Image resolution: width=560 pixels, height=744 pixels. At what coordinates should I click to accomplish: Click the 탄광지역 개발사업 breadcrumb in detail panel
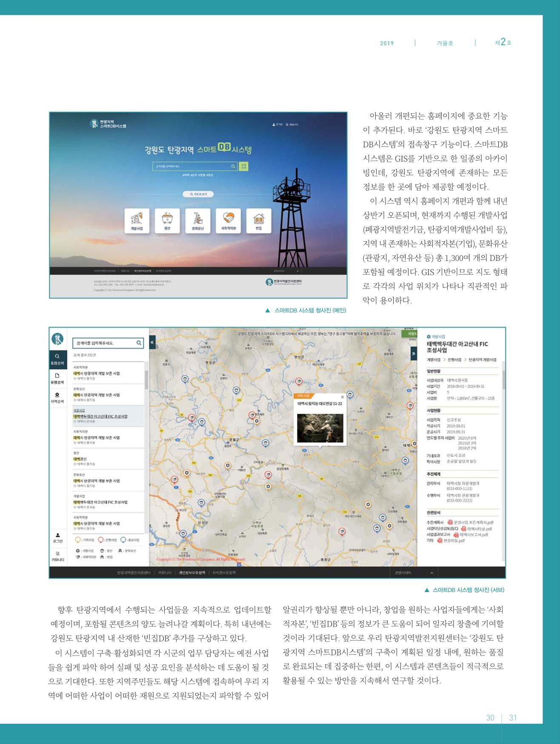point(482,360)
